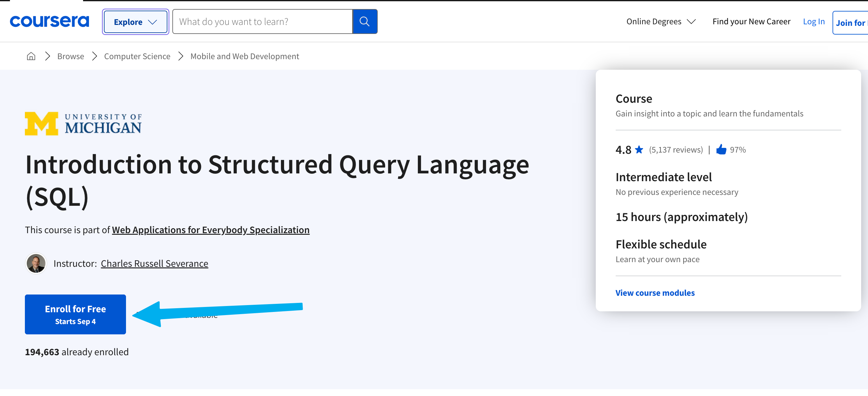
Task: Open Charles Russell Severance instructor page
Action: pyautogui.click(x=154, y=263)
